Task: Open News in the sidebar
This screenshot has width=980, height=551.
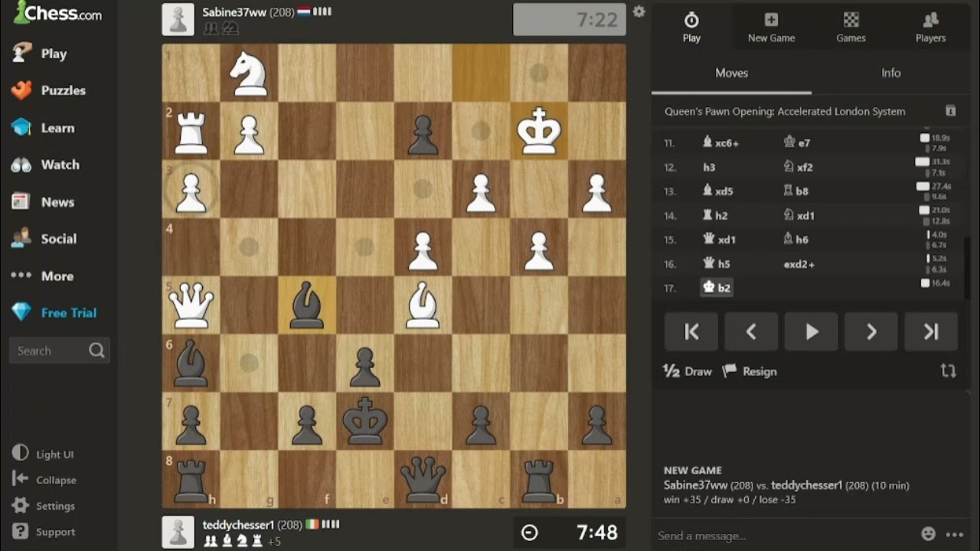Action: [x=43, y=202]
